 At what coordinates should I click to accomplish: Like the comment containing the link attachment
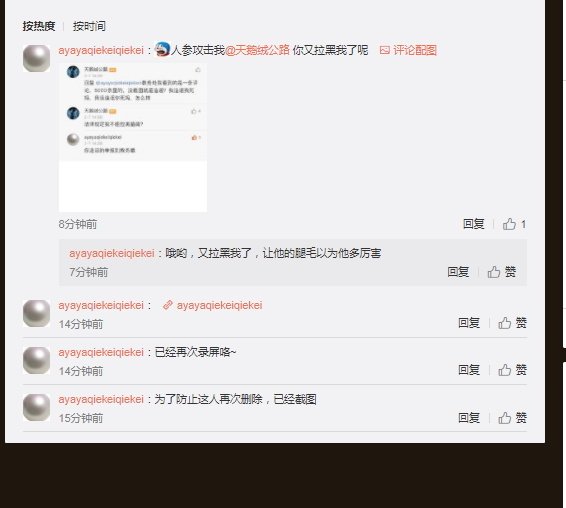tap(513, 323)
